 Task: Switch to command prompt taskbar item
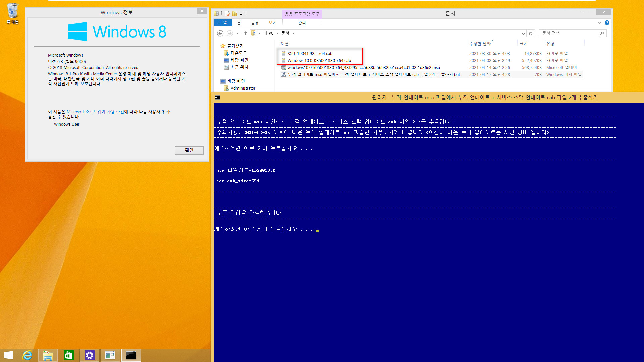(131, 355)
